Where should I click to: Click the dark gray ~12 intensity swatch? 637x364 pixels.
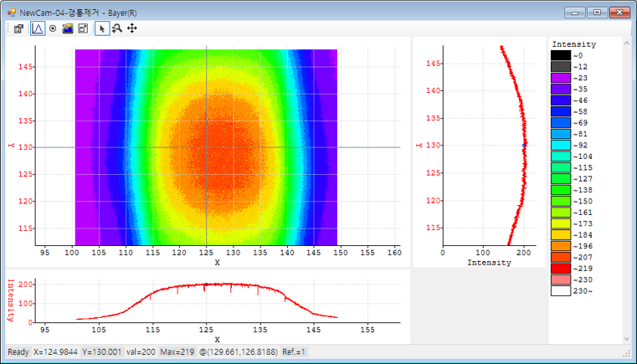pos(561,67)
